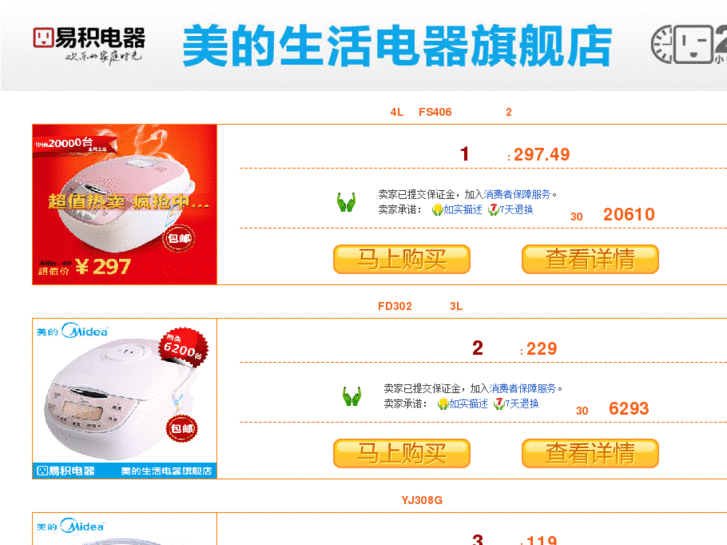Click the 易积电器 store logo

point(89,45)
